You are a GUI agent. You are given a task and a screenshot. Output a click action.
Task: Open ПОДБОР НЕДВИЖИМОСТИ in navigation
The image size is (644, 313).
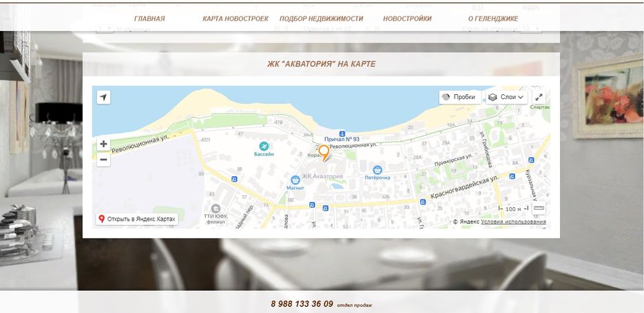(321, 19)
